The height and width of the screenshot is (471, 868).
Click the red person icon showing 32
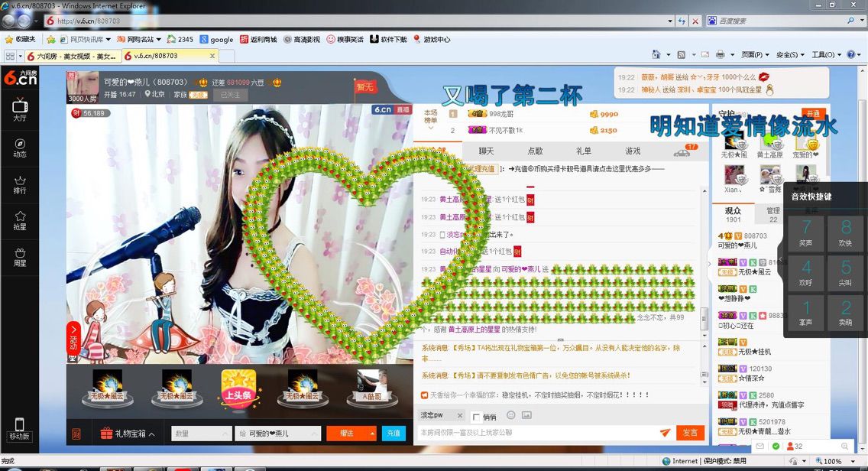pyautogui.click(x=790, y=446)
